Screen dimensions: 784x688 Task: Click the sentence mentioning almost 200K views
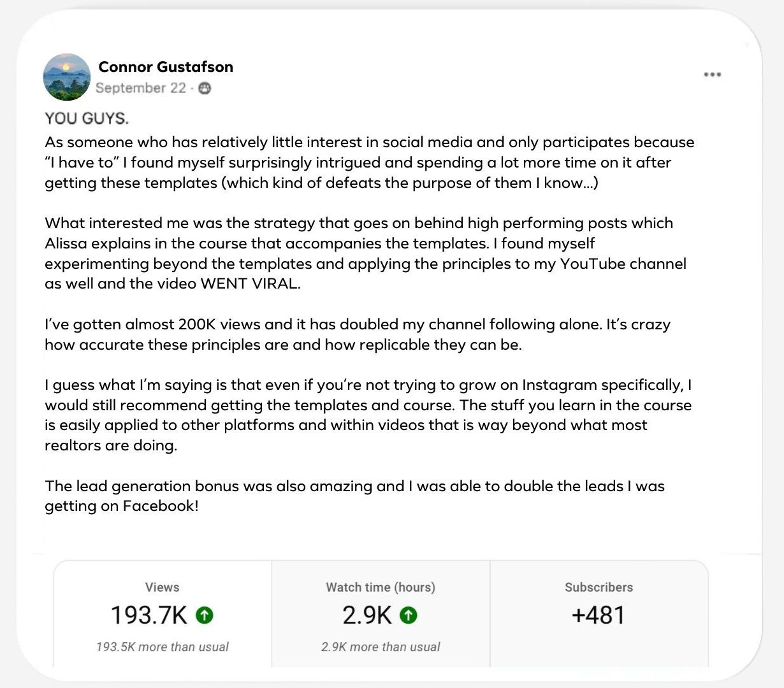(357, 324)
